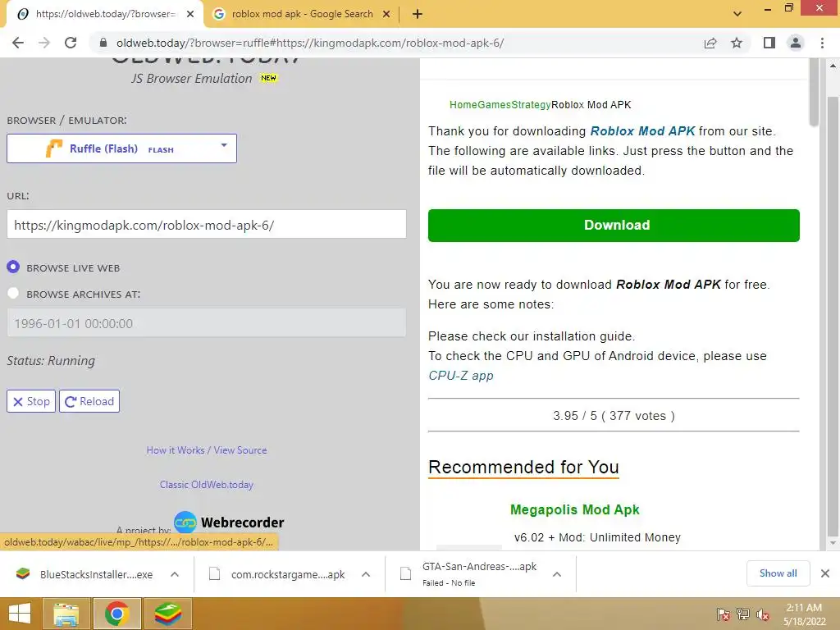Open the Megapolis Mod Apk recommendation
840x630 pixels.
tap(575, 509)
